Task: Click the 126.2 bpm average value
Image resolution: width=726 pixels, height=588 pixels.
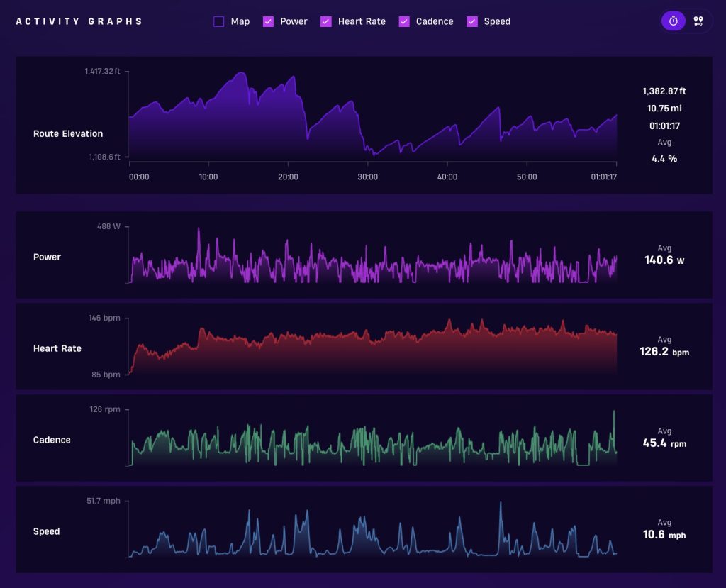Action: point(664,352)
